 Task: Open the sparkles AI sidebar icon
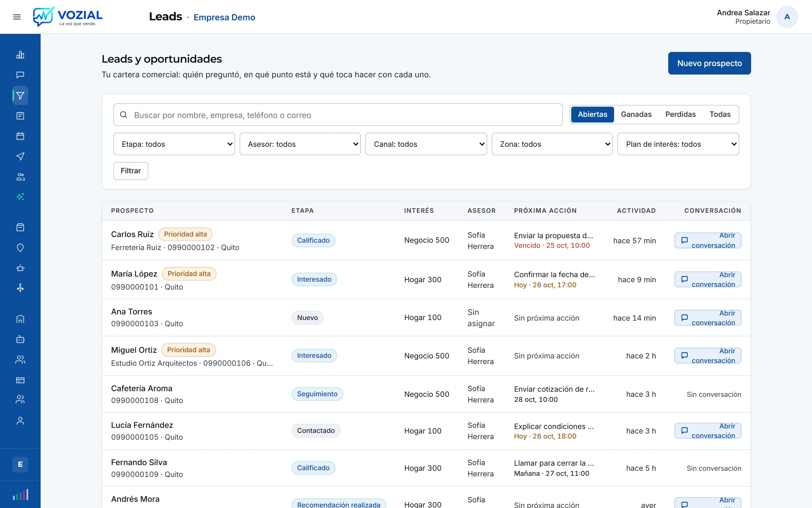pos(20,196)
